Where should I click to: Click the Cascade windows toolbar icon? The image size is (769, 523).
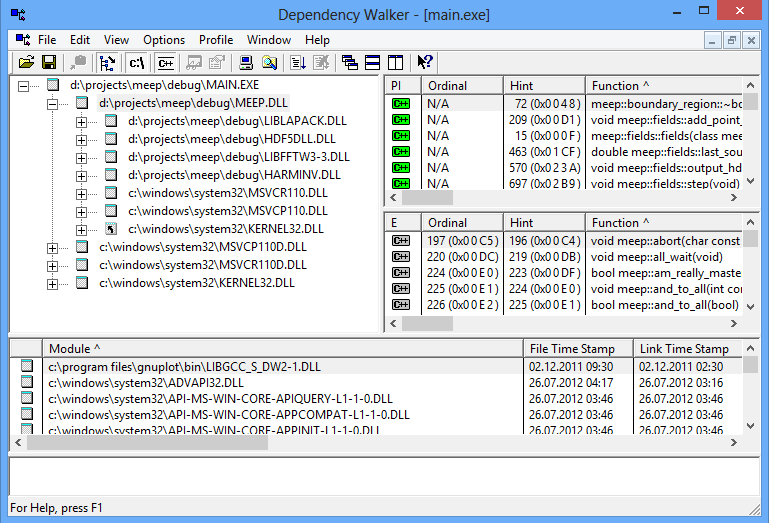349,63
